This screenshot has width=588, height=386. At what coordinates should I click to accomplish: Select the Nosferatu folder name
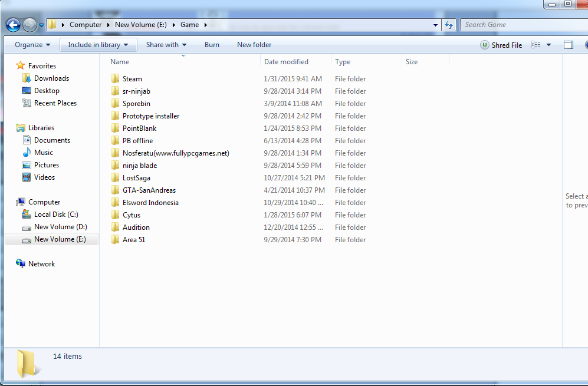[x=176, y=153]
